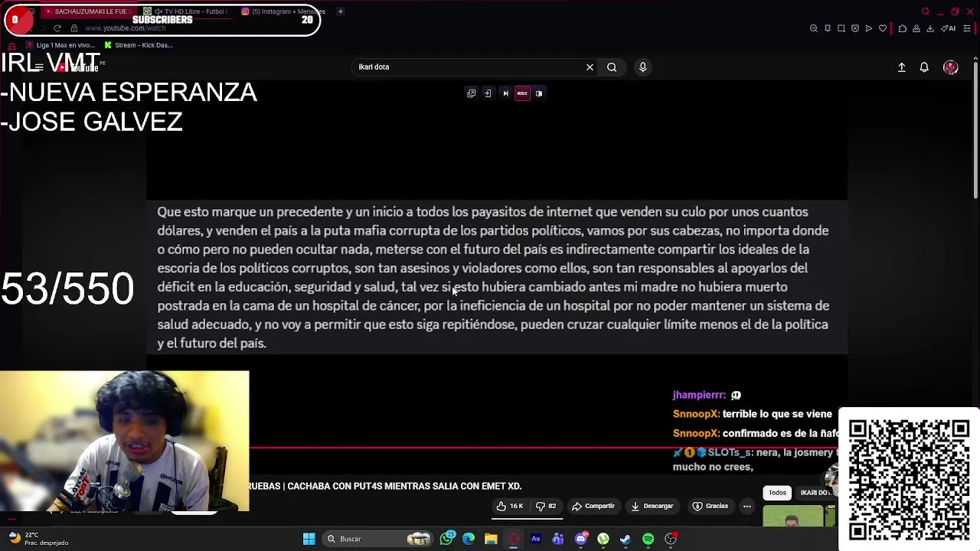Click the video title ending 'SALIA CON EMET XD.'

385,486
